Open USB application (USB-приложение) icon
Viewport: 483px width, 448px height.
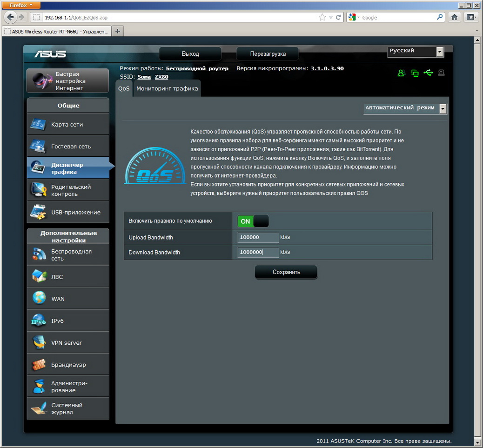[x=38, y=212]
